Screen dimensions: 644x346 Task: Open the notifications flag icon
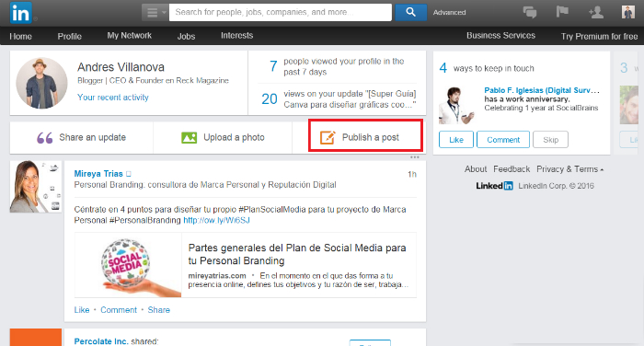click(562, 12)
